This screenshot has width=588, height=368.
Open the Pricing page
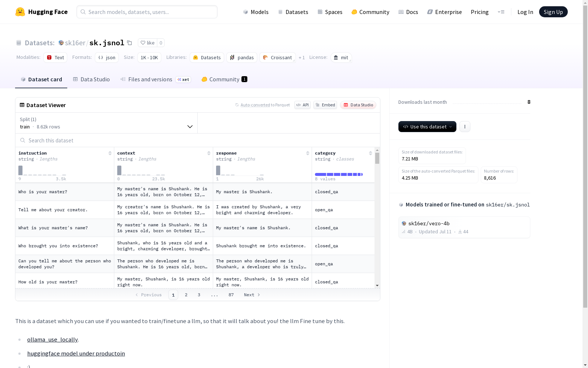(x=480, y=12)
